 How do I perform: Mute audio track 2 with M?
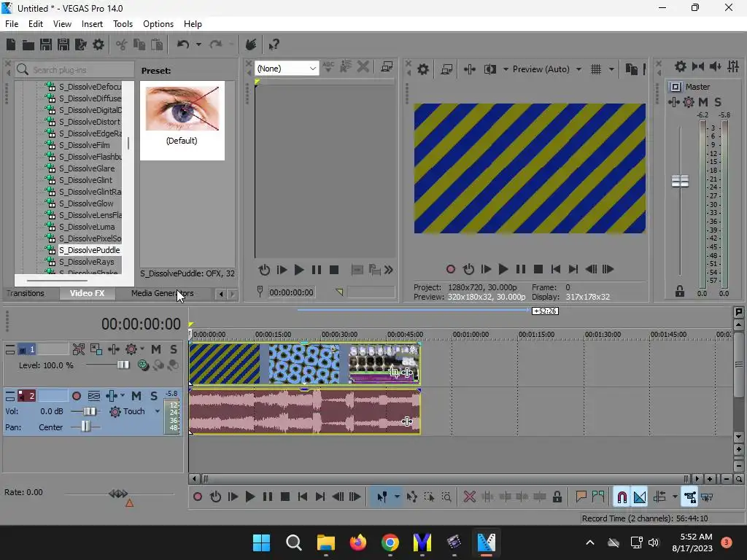pos(136,396)
